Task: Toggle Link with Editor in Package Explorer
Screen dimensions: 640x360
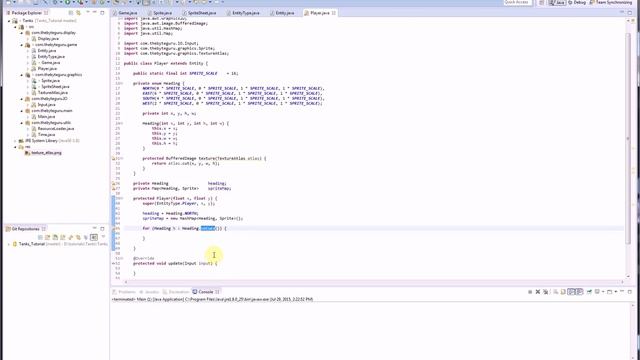Action: 78,13
